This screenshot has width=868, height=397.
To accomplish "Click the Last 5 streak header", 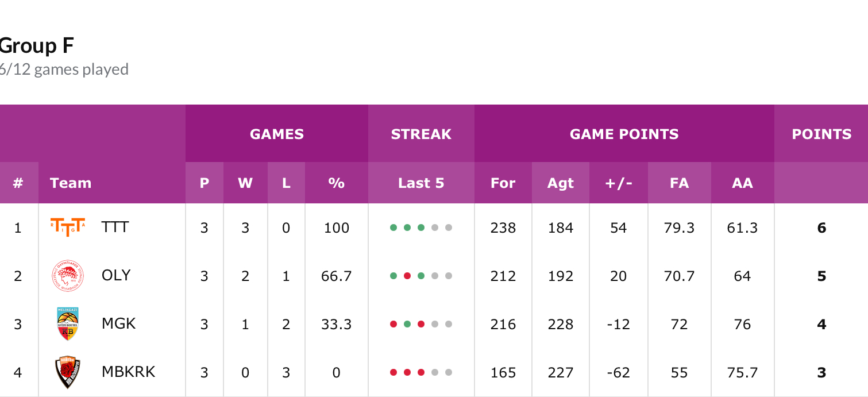I will click(421, 183).
